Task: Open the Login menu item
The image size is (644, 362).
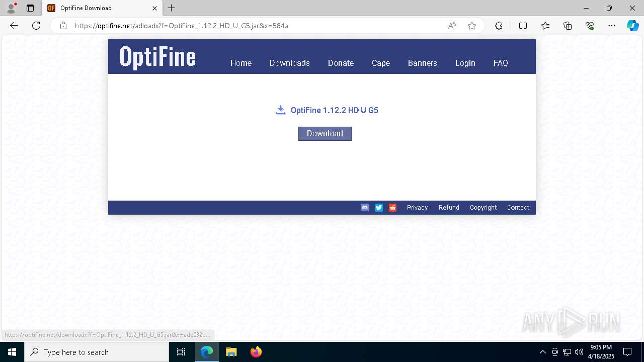Action: [x=465, y=63]
